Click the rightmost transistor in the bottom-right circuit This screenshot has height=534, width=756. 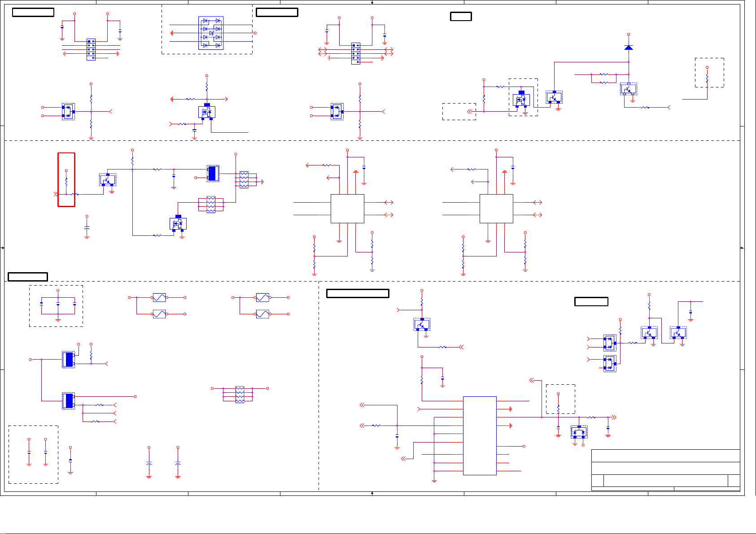pyautogui.click(x=678, y=332)
